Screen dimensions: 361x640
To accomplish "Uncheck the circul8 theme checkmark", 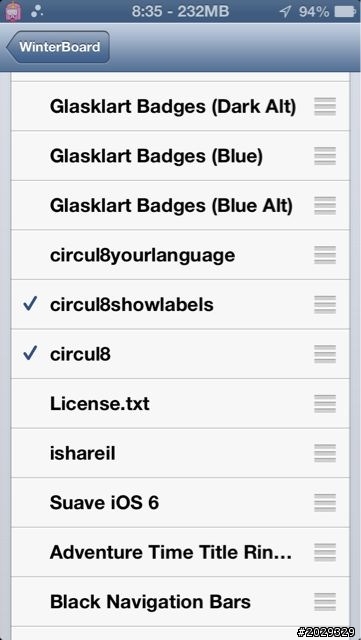I will [x=31, y=354].
